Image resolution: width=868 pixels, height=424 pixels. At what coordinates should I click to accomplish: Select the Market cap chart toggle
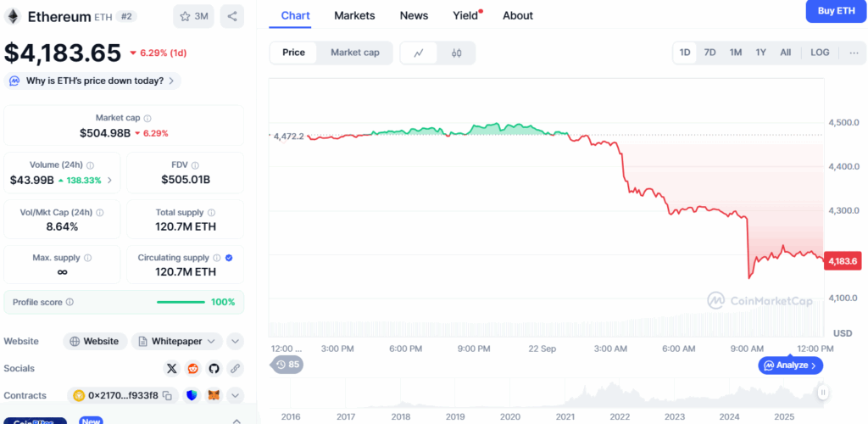pos(355,53)
